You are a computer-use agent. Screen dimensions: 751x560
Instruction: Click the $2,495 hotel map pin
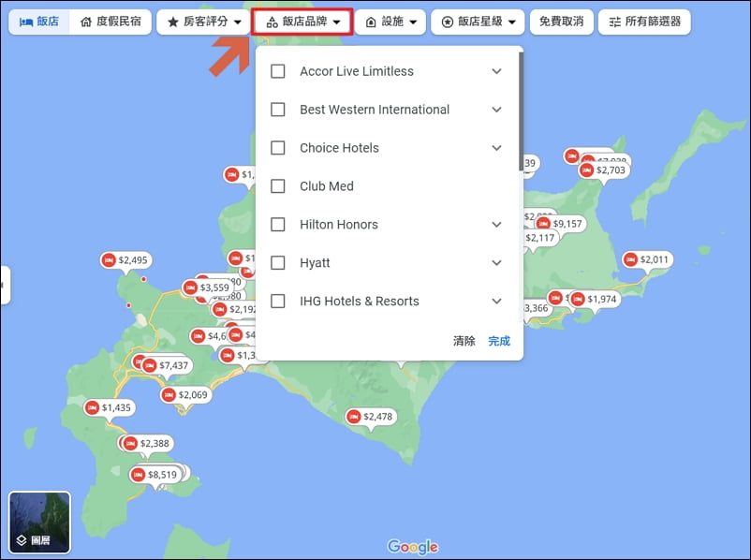point(126,260)
